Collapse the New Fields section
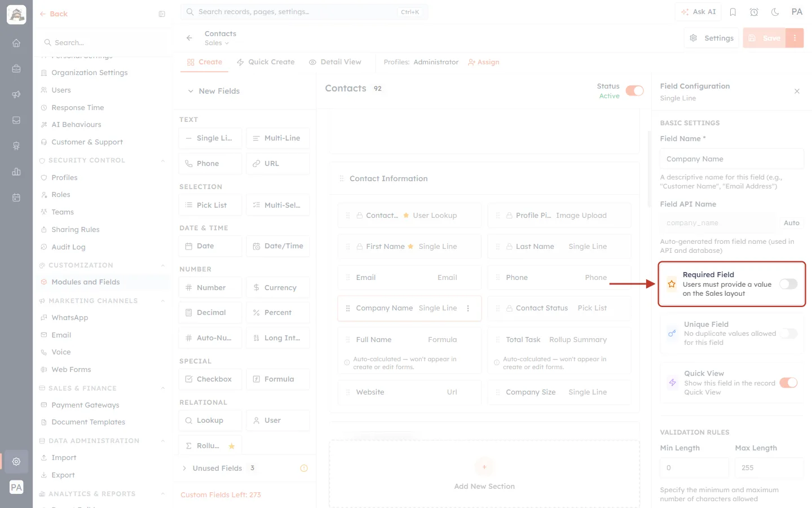Image resolution: width=812 pixels, height=508 pixels. point(191,91)
